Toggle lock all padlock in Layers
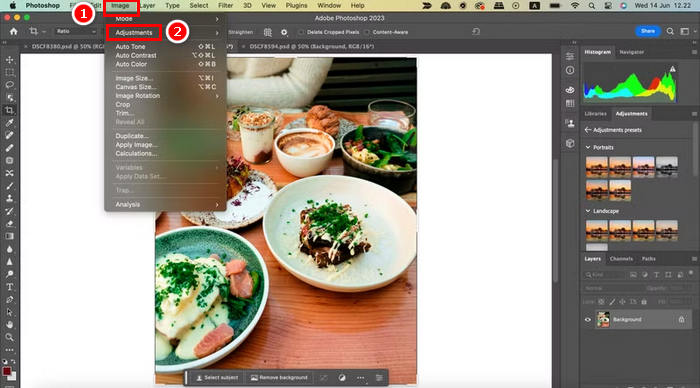This screenshot has width=700, height=388. pyautogui.click(x=644, y=302)
